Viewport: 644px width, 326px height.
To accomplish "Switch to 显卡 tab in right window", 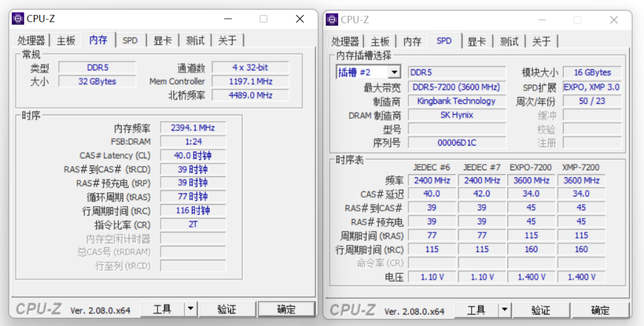I will point(477,42).
